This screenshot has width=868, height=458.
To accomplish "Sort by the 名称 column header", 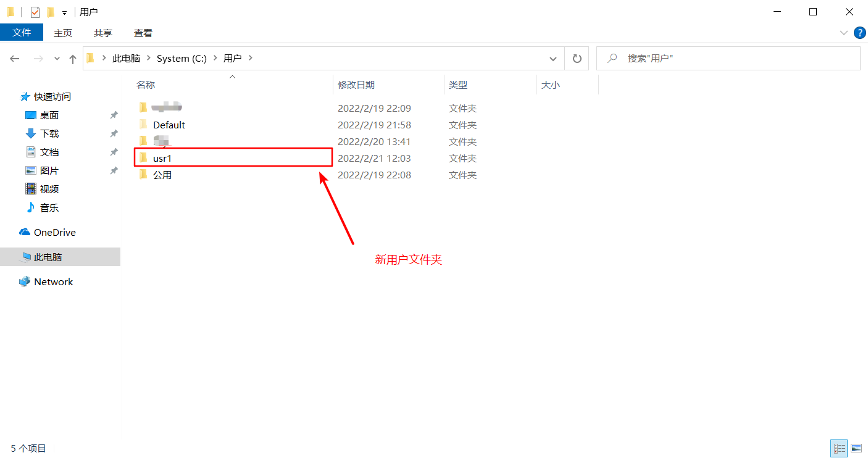I will (146, 85).
